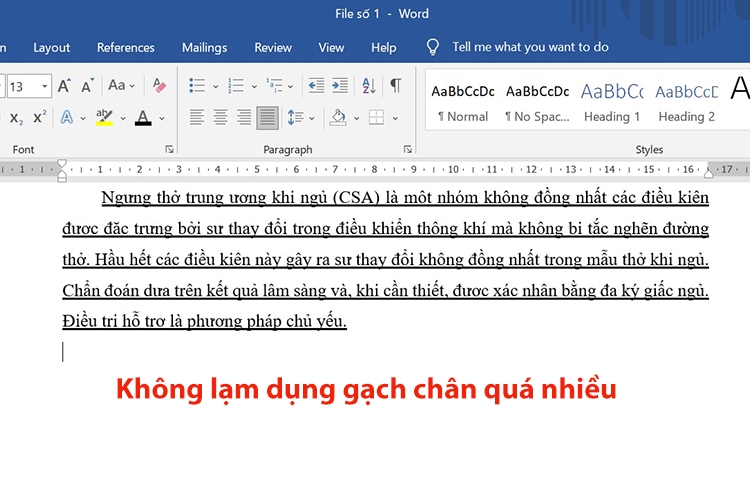Apply yellow text highlight color
Screen dimensions: 750x500
point(104,118)
